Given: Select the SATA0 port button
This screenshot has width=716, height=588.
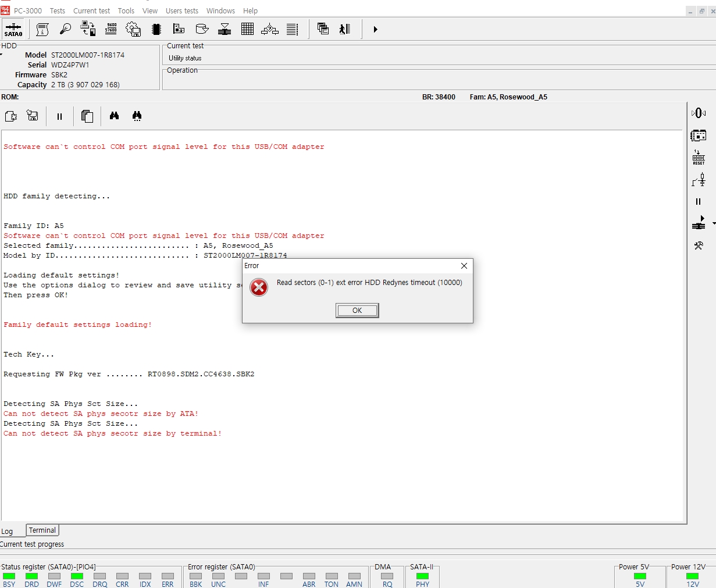Looking at the screenshot, I should pos(13,29).
